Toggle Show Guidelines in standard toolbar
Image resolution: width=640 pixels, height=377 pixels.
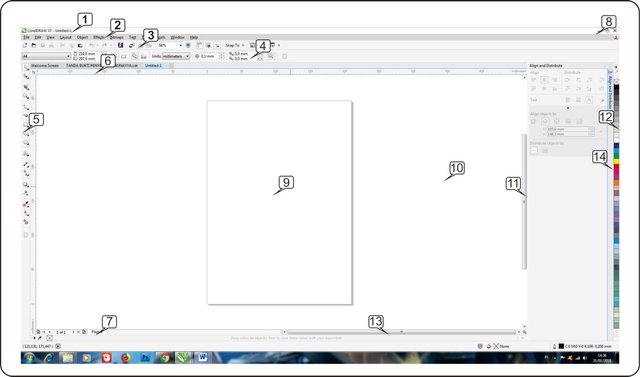pos(217,45)
